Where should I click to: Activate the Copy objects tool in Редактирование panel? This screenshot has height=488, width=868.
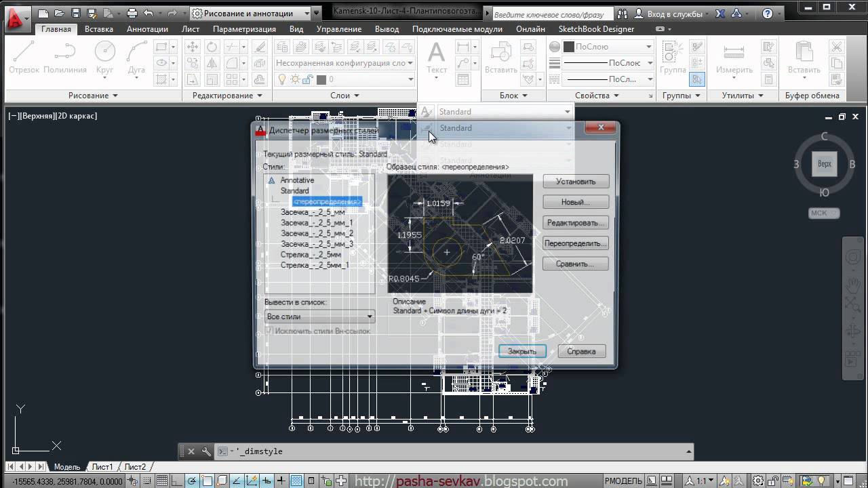tap(193, 63)
